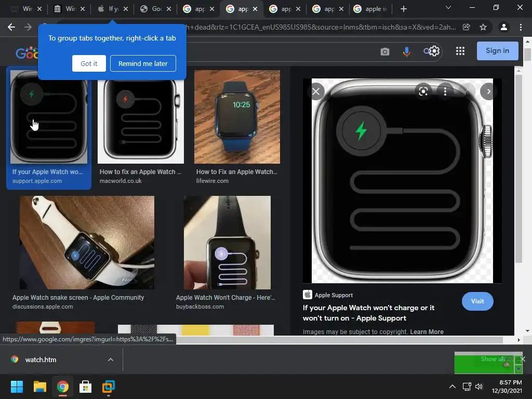Open buybackboss.com watch thumbnail
Viewport: 532px width, 399px height.
coord(227,243)
